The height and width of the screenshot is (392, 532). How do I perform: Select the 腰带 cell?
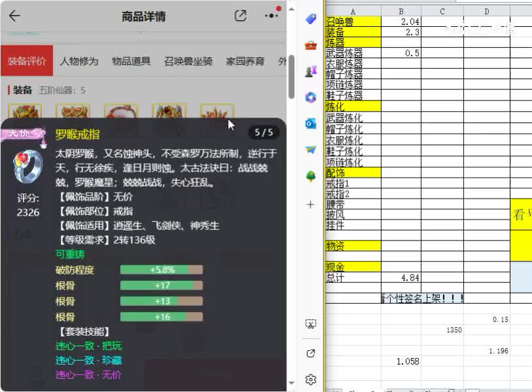point(353,204)
